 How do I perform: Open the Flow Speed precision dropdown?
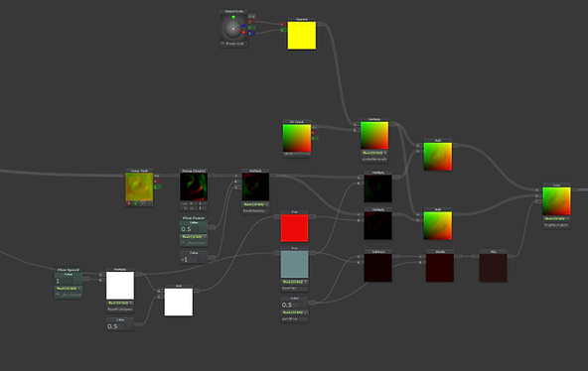(x=69, y=289)
